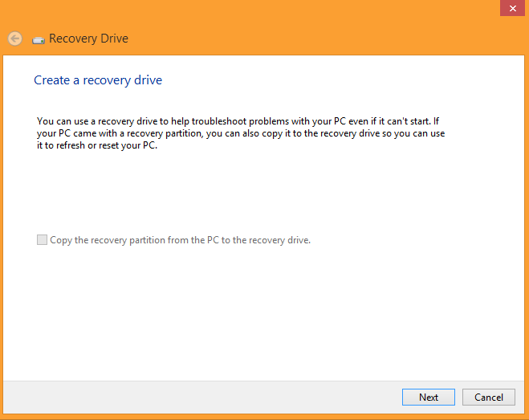
Task: Click the word 'Drive' in the window title
Action: (114, 39)
